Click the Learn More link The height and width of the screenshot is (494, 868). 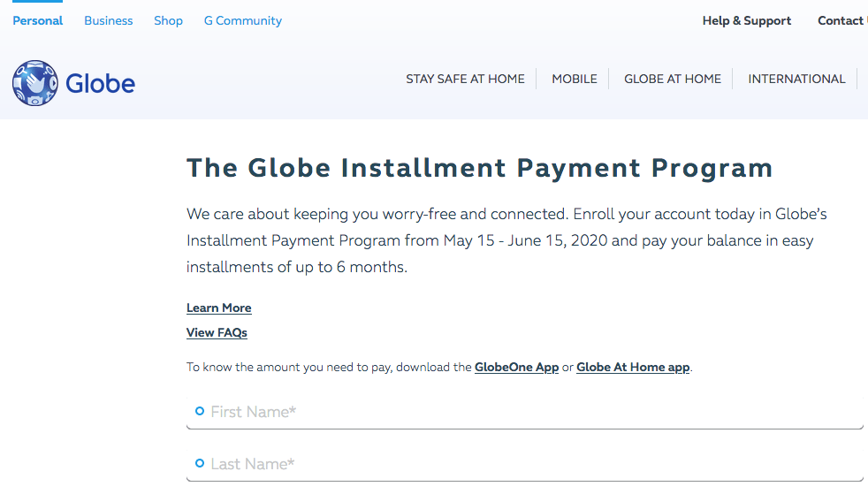tap(218, 308)
